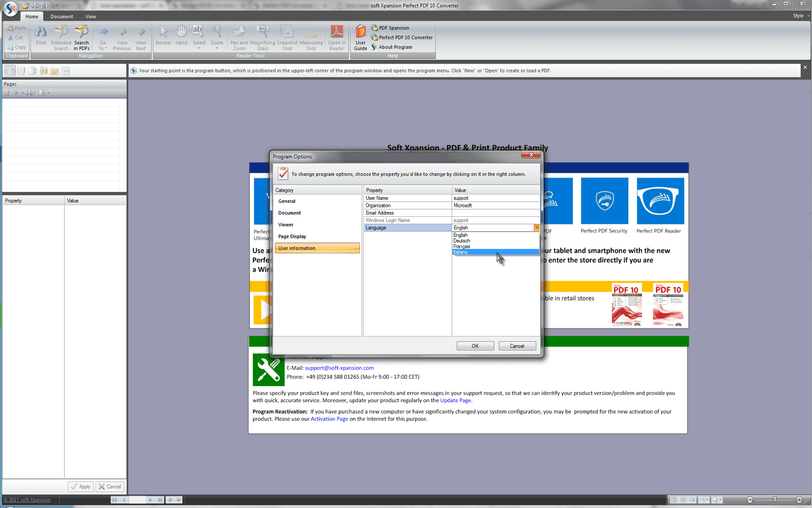Open the round program menu button
Viewport: 812px width, 508px height.
(x=10, y=8)
